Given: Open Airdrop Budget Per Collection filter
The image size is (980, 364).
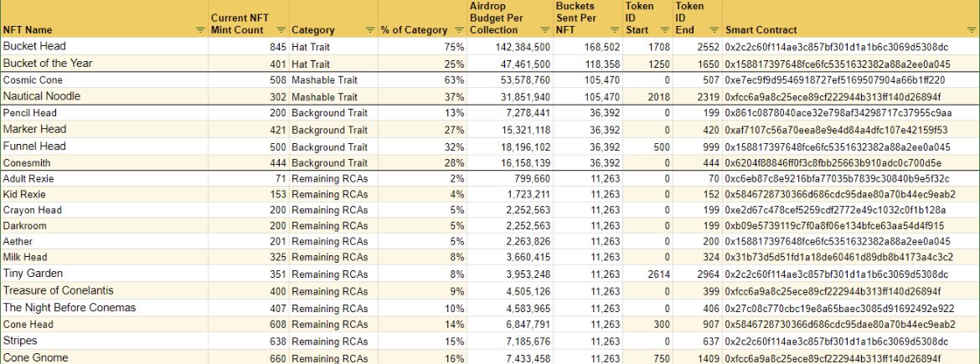Looking at the screenshot, I should (545, 30).
